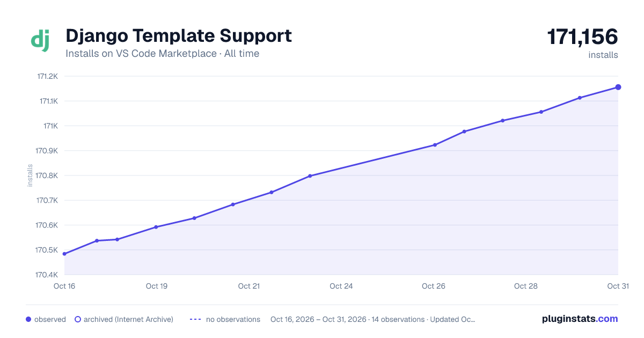
Task: Click the 170.8K y-axis label
Action: (47, 175)
